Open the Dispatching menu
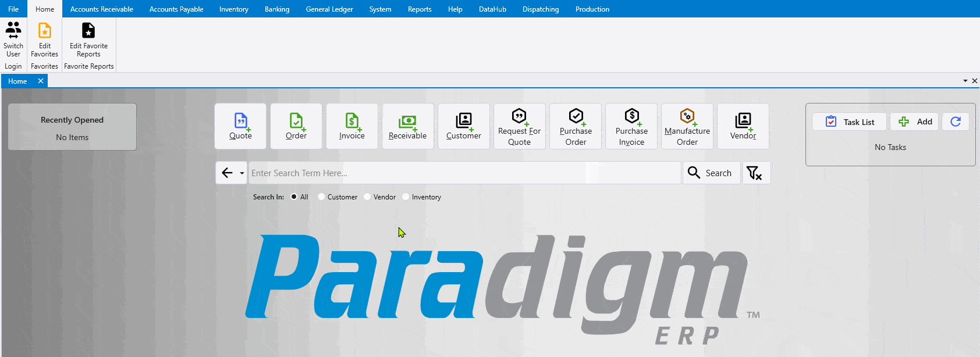 tap(541, 9)
